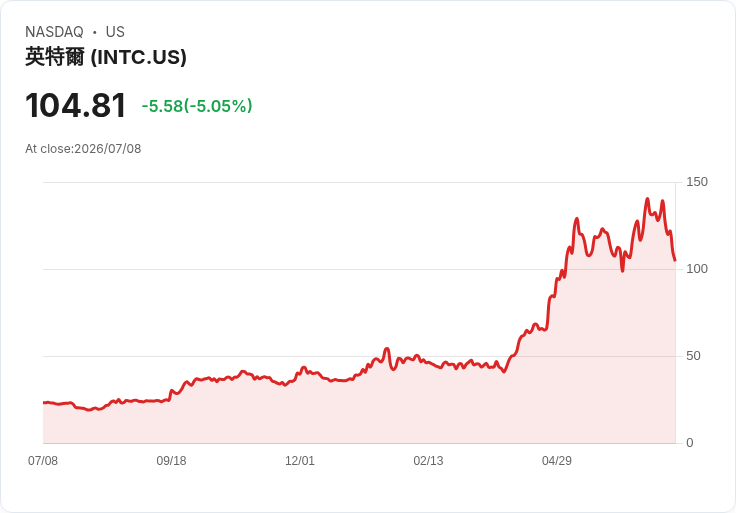The image size is (736, 513).
Task: Click the US market label
Action: coord(115,32)
